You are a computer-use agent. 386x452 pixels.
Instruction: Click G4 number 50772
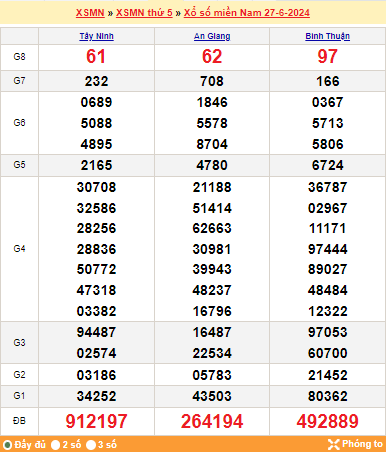[96, 269]
